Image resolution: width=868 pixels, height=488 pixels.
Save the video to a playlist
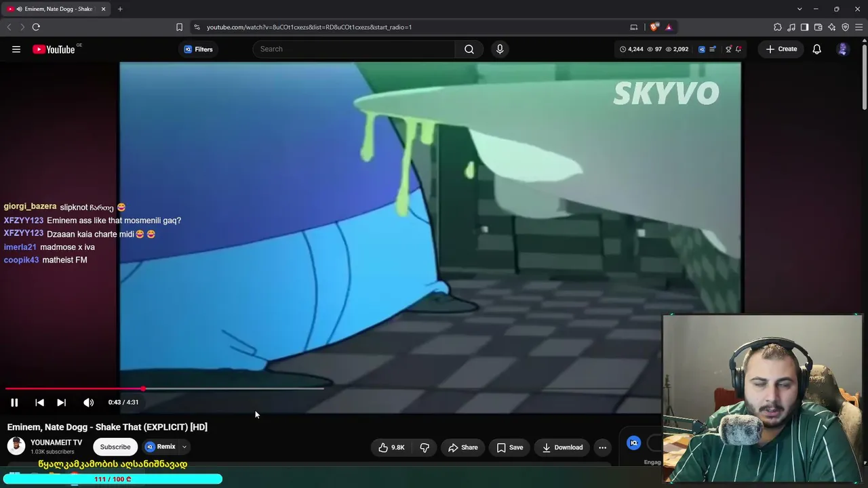[x=510, y=447]
